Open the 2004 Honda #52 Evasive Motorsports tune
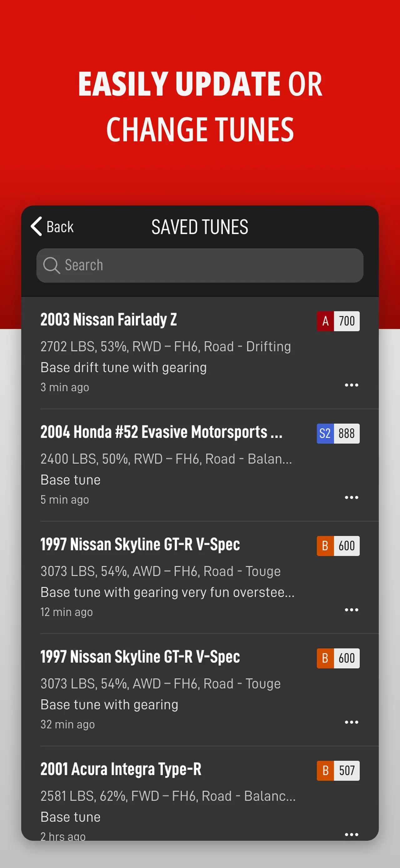Image resolution: width=400 pixels, height=868 pixels. [200, 465]
